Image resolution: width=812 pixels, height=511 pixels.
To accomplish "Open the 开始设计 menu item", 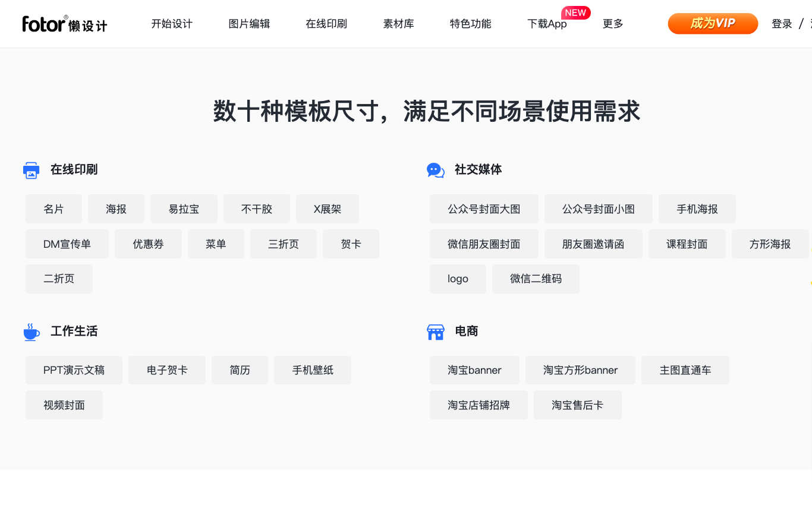I will (172, 24).
